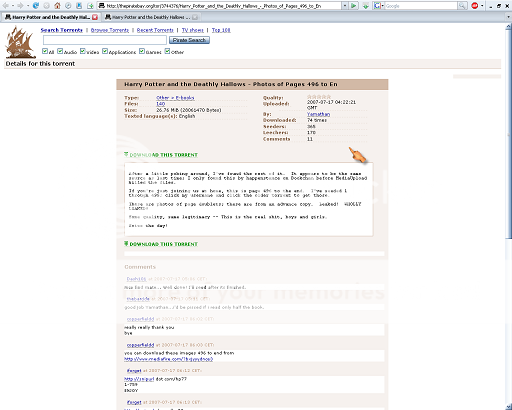Click the Pirate Search button

click(x=189, y=40)
